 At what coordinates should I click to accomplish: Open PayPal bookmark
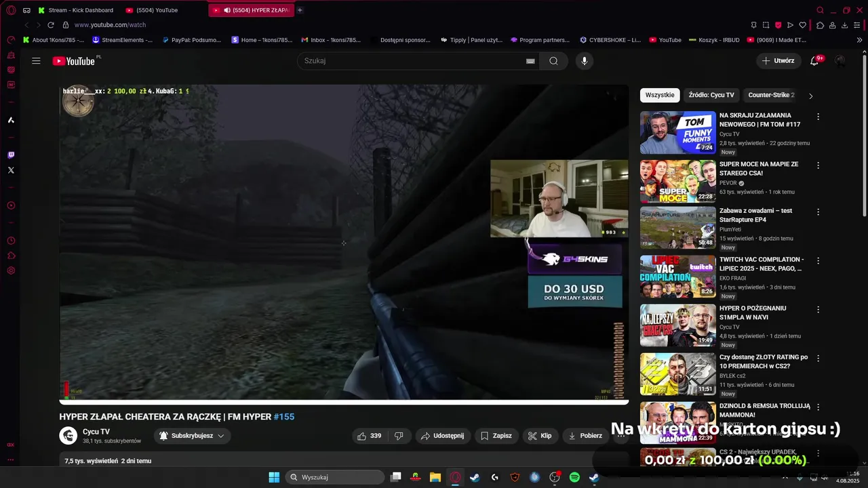pyautogui.click(x=192, y=40)
